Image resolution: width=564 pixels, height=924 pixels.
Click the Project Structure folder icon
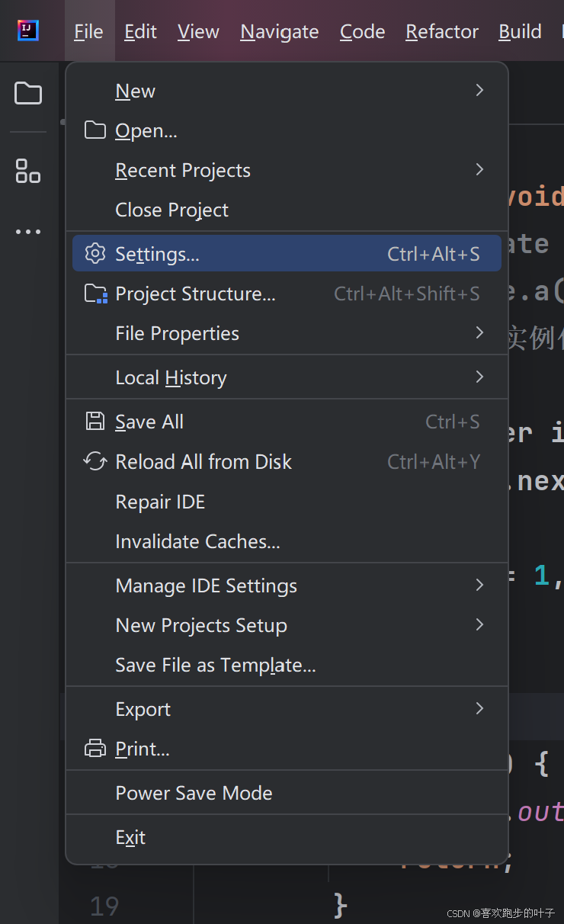coord(95,294)
